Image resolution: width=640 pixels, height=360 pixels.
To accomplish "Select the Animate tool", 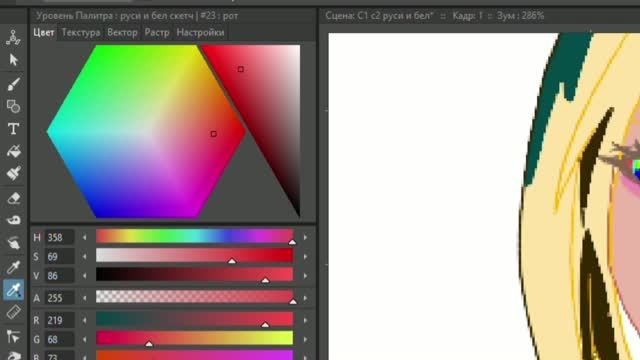I will point(13,38).
